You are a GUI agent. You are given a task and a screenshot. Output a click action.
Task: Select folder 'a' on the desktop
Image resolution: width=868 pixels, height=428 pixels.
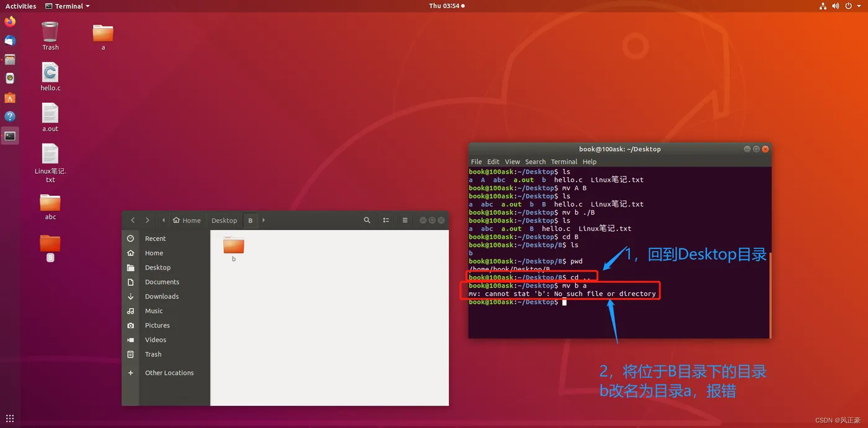[x=103, y=37]
